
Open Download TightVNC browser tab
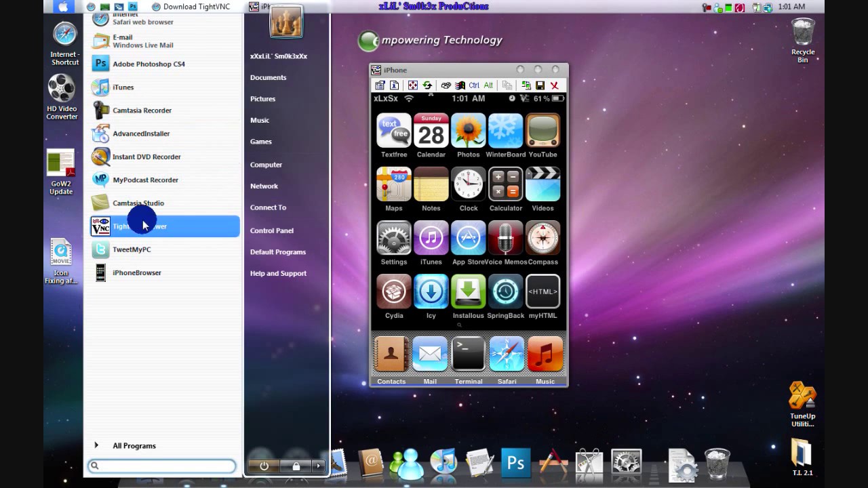point(191,7)
